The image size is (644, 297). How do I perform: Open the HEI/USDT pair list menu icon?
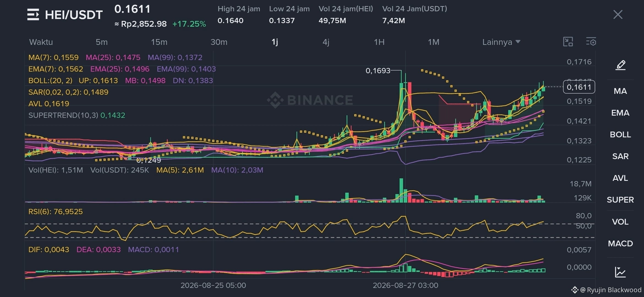pos(33,15)
